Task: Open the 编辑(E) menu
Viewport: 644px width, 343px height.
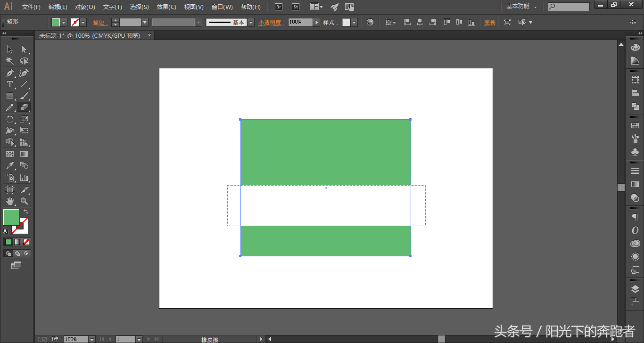Action: [x=58, y=7]
